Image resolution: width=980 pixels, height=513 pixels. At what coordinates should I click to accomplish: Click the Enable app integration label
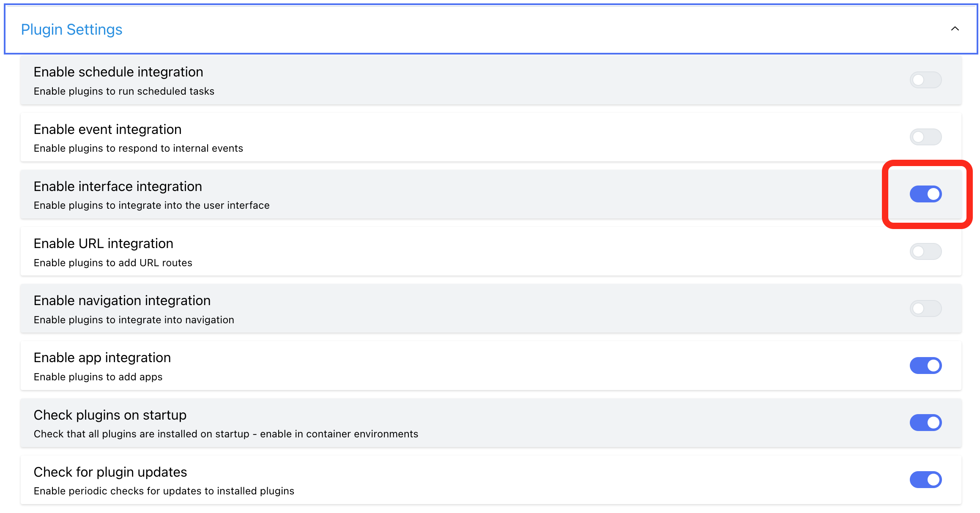[x=102, y=357]
